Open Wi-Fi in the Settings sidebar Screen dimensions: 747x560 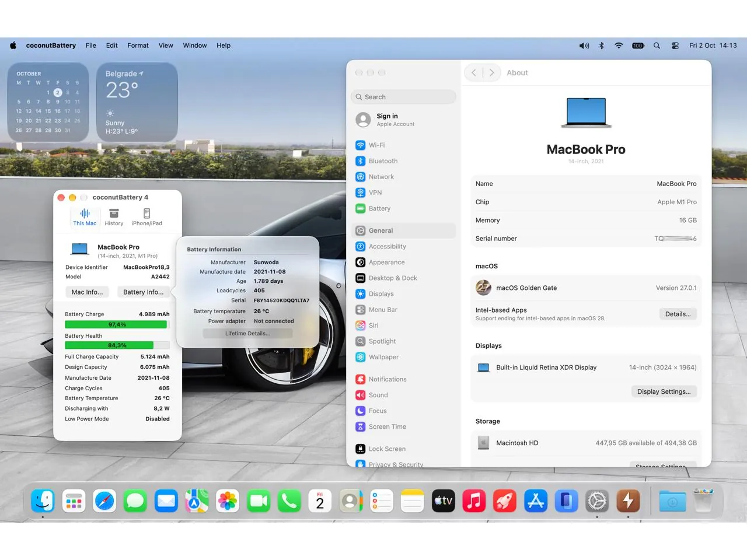tap(404, 145)
